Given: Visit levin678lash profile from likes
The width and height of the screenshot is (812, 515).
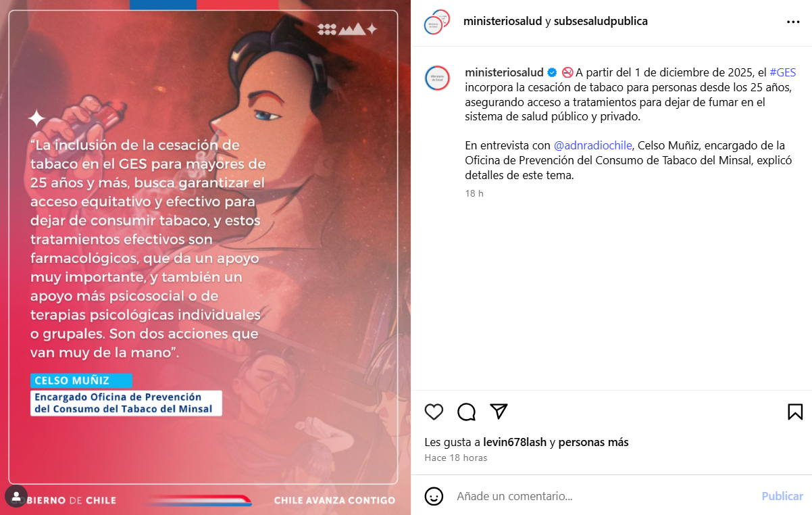Looking at the screenshot, I should pos(515,443).
